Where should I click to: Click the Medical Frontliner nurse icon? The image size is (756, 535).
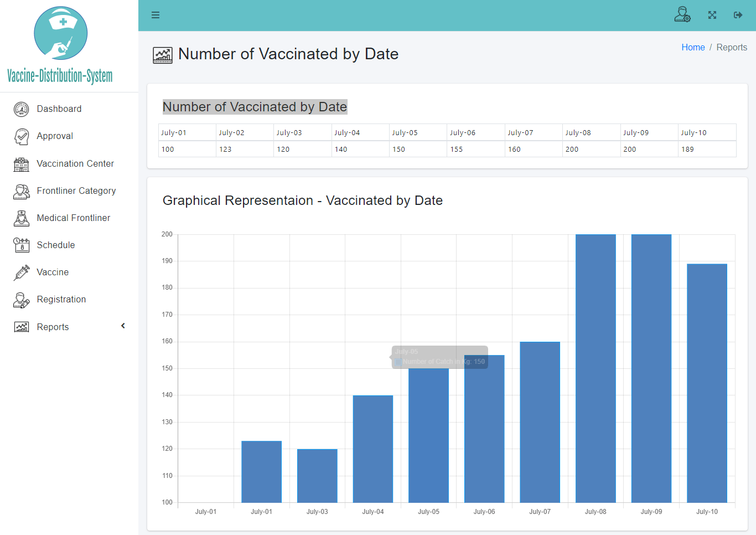click(x=21, y=218)
